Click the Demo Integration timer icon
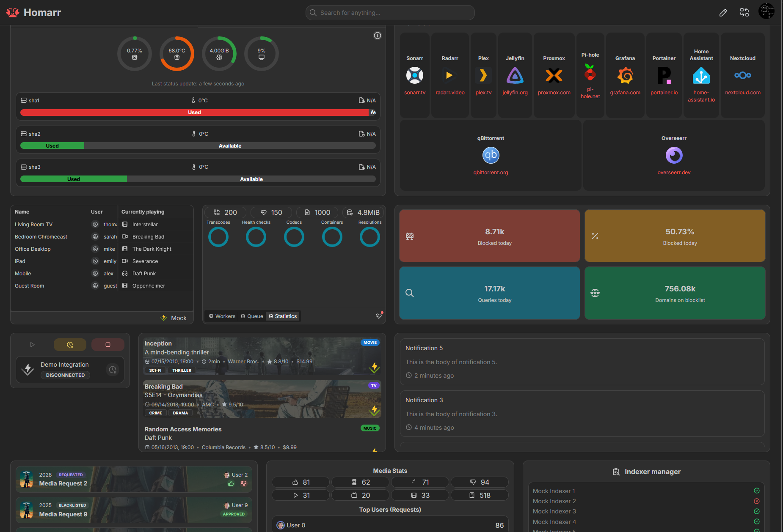Viewport: 783px width, 532px height. pyautogui.click(x=113, y=370)
